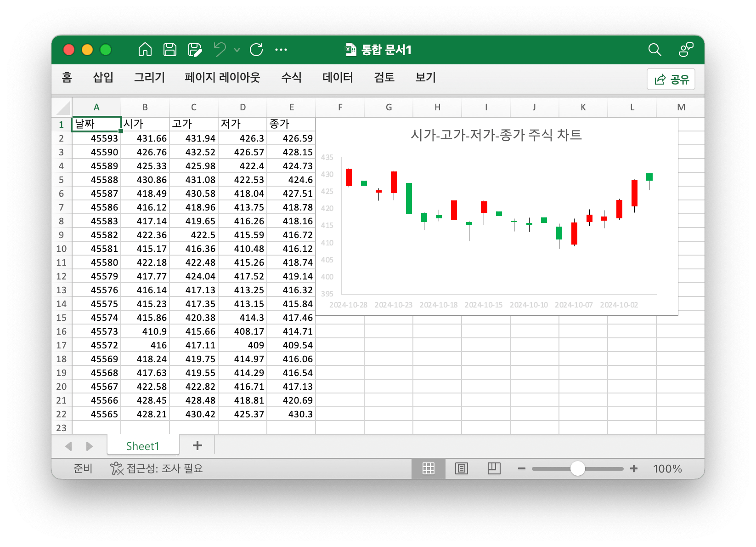Select the Sheet1 tab
756x547 pixels.
point(142,446)
